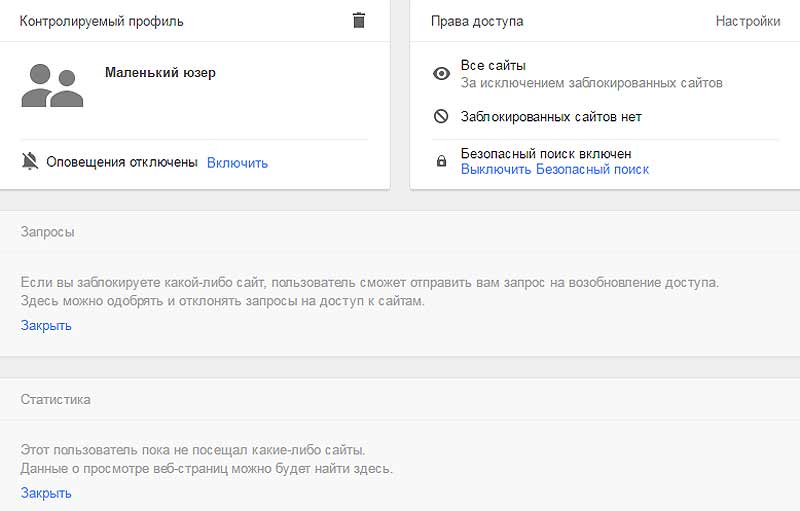Click the two-person profile avatar icon
The height and width of the screenshot is (511, 800).
(52, 85)
